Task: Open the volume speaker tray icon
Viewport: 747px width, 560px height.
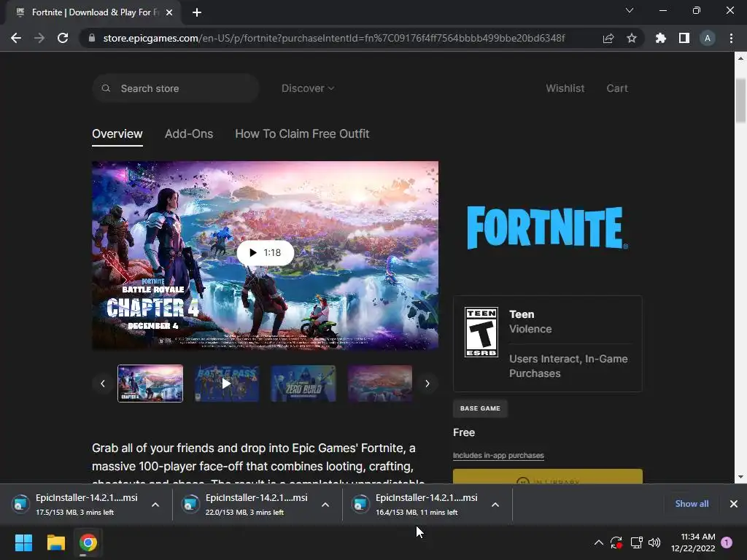Action: [x=654, y=542]
